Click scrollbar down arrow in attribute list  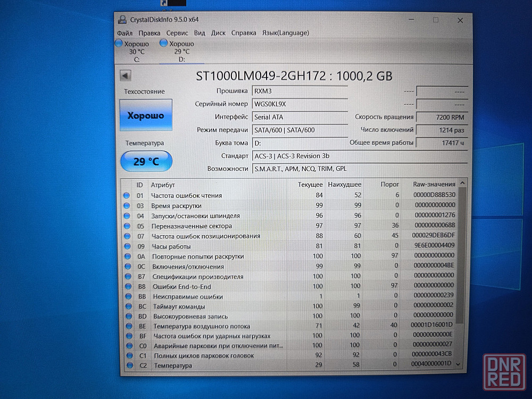coord(459,364)
